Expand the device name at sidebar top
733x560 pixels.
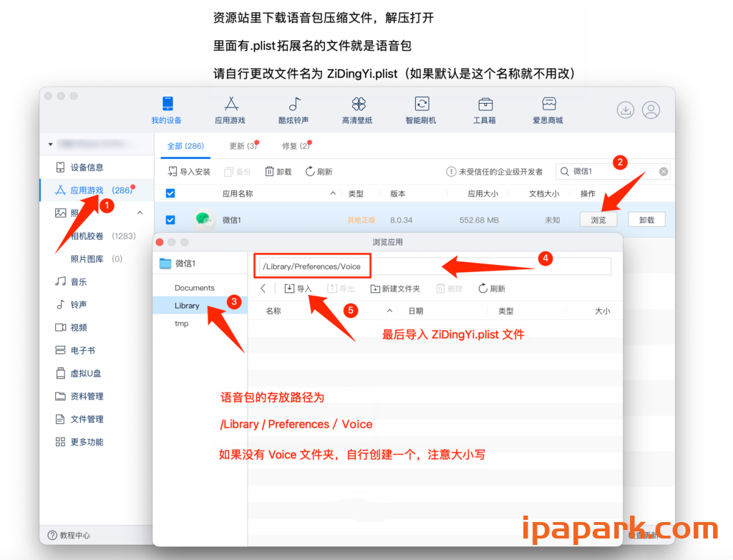click(x=50, y=143)
